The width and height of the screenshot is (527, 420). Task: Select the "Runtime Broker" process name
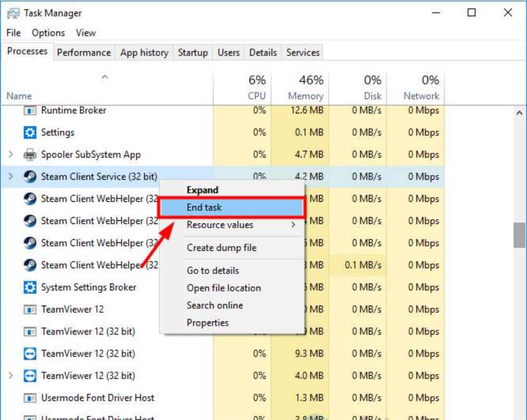pos(73,111)
